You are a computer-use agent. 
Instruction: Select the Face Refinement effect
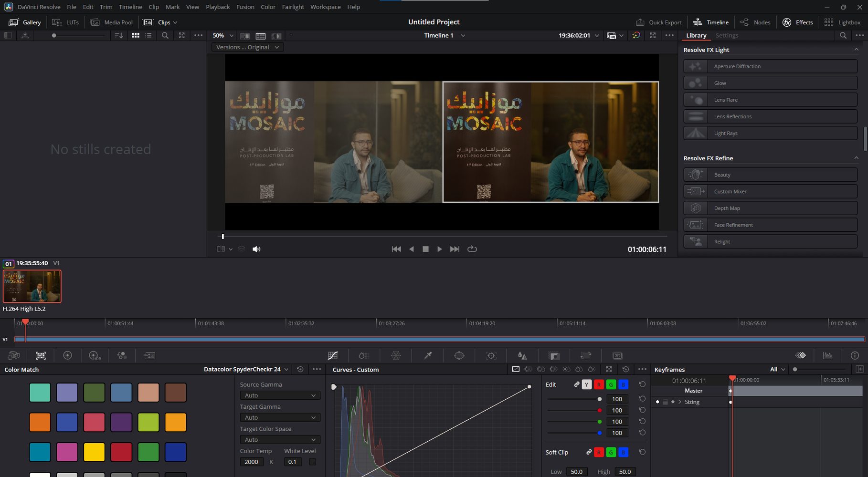770,225
